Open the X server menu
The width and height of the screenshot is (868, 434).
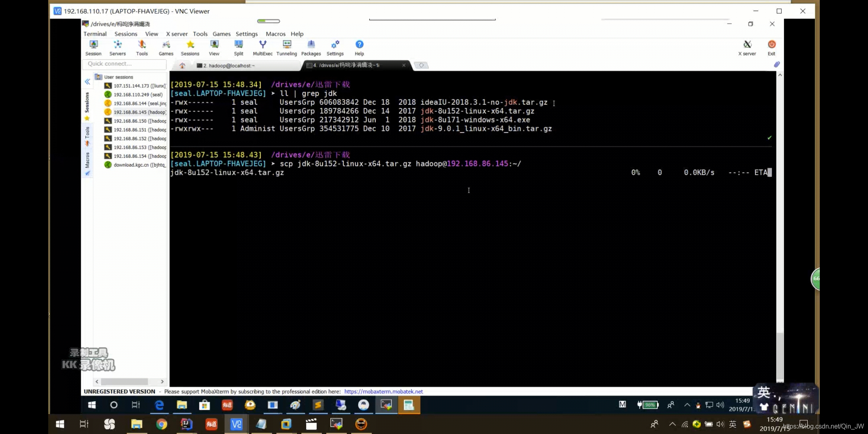tap(177, 34)
